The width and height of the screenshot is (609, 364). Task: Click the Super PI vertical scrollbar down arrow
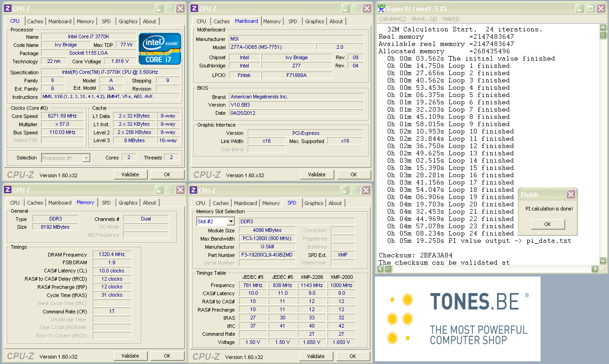coord(603,261)
